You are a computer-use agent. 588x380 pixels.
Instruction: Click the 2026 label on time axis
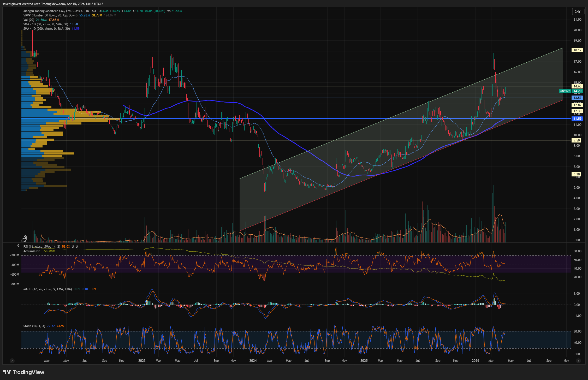(476, 361)
